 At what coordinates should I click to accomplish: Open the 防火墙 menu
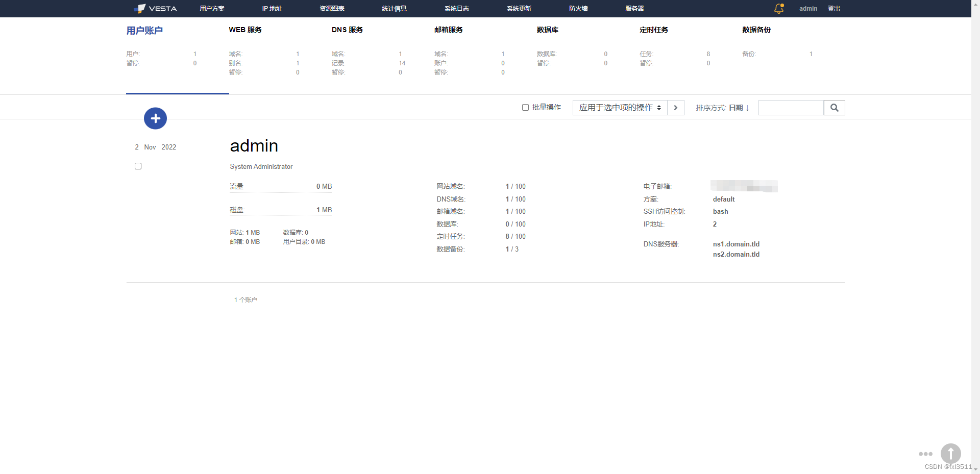coord(578,9)
